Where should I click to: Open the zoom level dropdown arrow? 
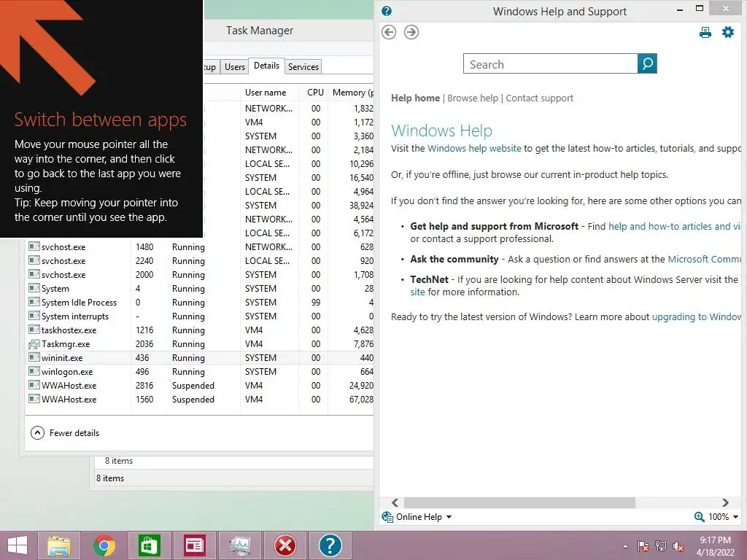tap(735, 517)
